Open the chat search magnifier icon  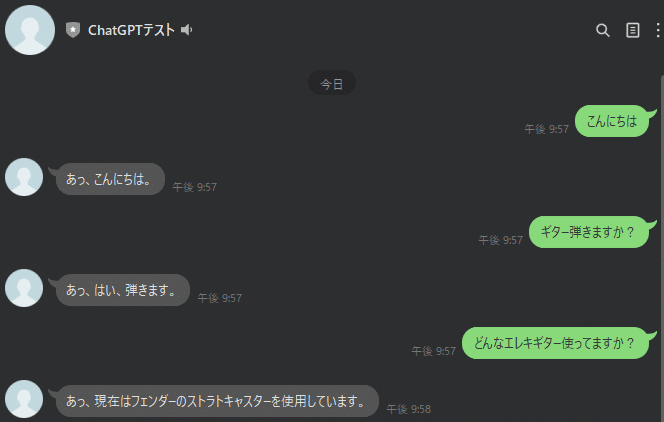[x=603, y=30]
